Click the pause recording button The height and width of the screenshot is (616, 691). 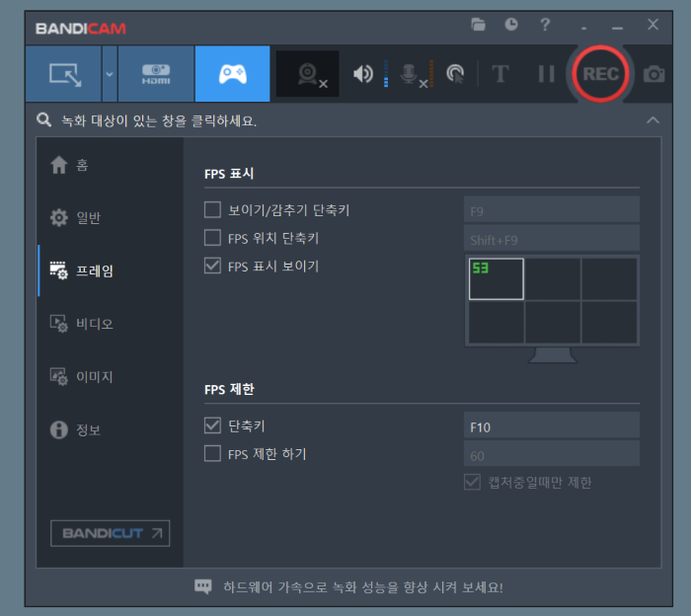pyautogui.click(x=546, y=74)
